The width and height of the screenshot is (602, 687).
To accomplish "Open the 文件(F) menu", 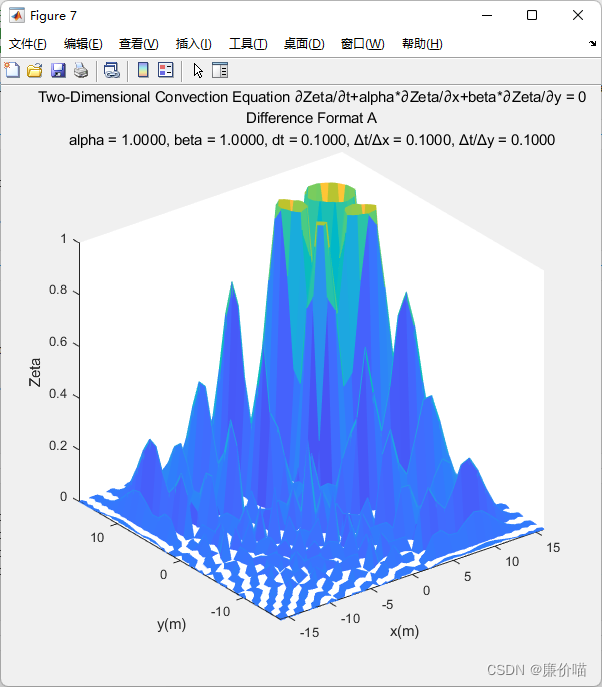I will click(28, 44).
